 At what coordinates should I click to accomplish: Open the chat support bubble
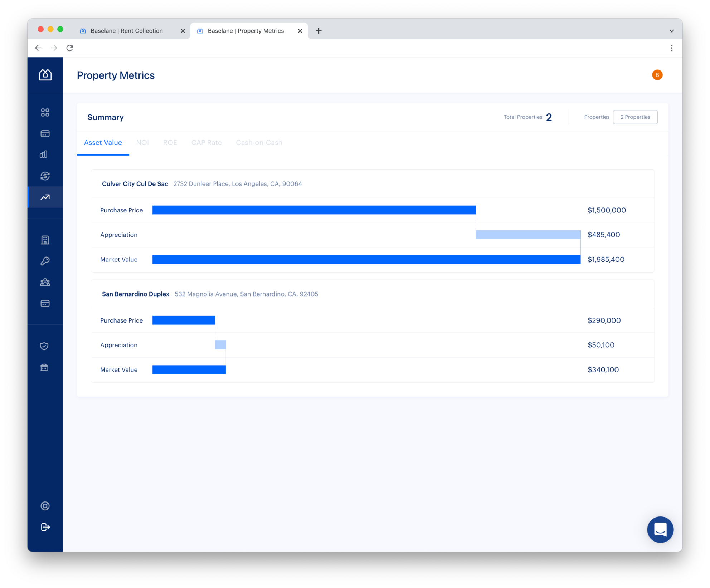pos(660,529)
